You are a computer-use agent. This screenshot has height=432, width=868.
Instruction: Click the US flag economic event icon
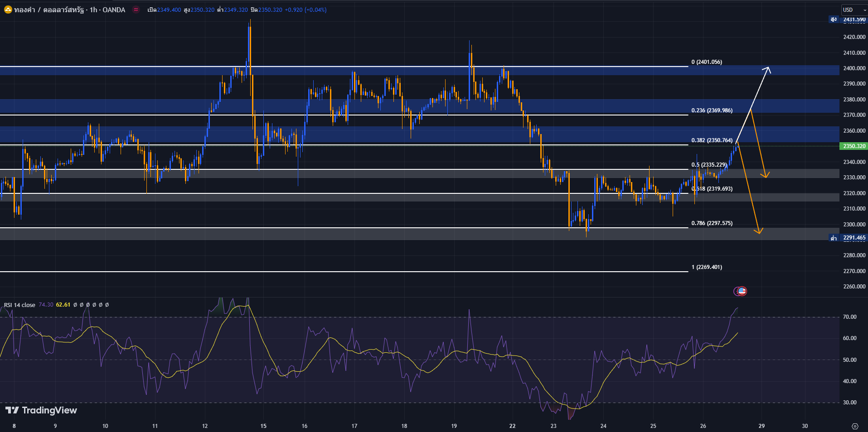742,291
